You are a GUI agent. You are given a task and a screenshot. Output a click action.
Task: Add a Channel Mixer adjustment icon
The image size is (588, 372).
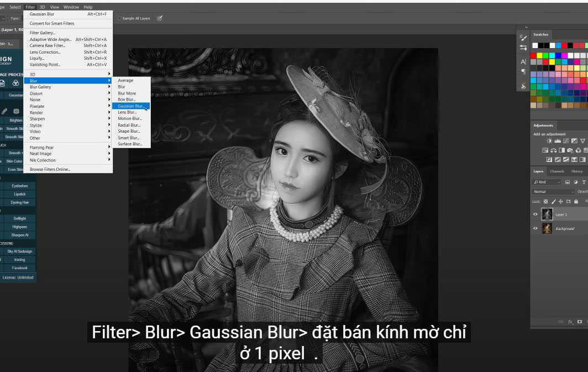click(x=578, y=150)
